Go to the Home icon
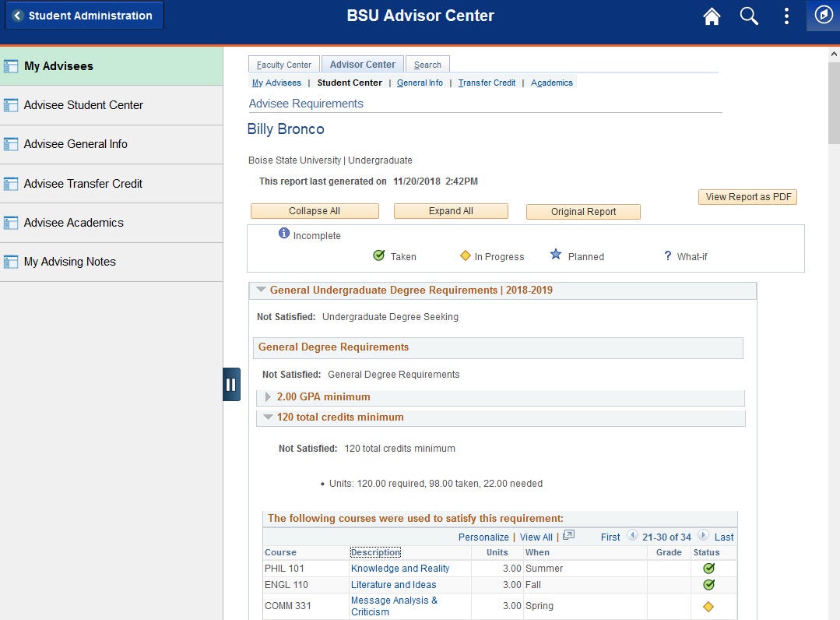840x620 pixels. (712, 16)
